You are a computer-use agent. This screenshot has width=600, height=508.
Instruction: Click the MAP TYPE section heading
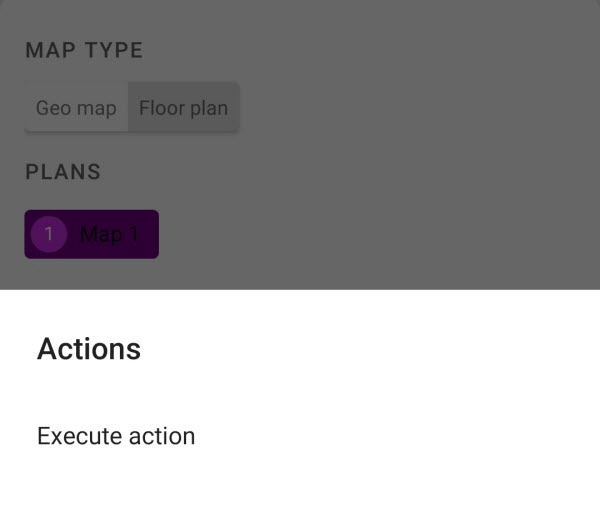[84, 50]
